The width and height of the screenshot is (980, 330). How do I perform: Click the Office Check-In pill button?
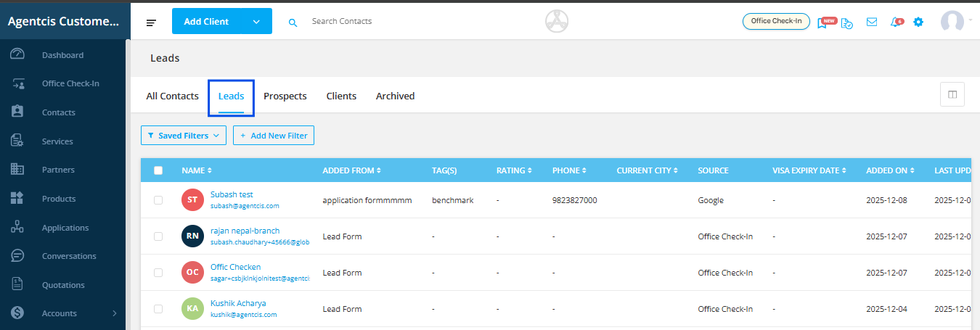[776, 21]
